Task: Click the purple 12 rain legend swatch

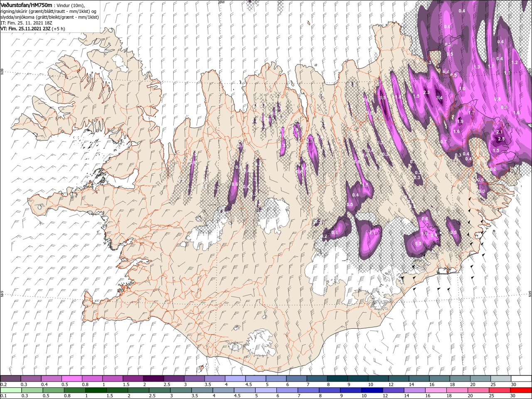Action: point(393,390)
